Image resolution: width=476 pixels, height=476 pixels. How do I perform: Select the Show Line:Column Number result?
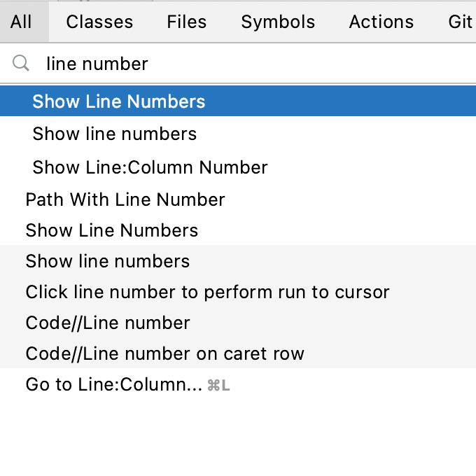(150, 167)
